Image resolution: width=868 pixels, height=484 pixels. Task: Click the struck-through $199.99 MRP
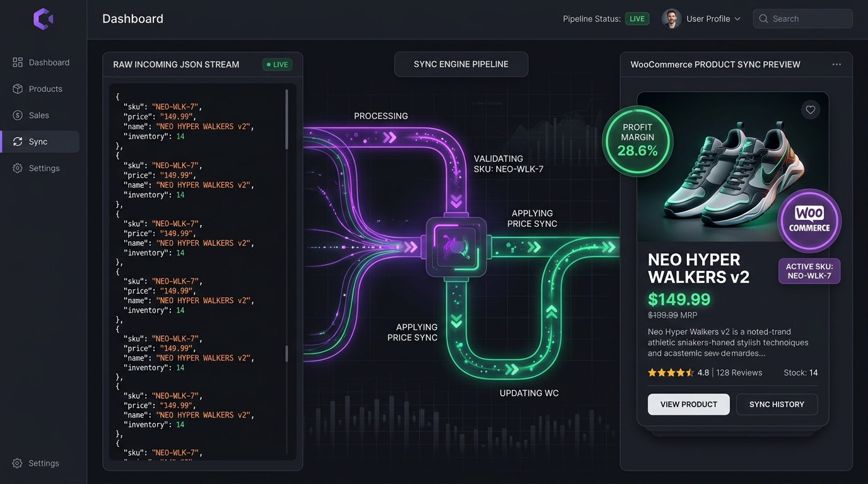click(672, 315)
